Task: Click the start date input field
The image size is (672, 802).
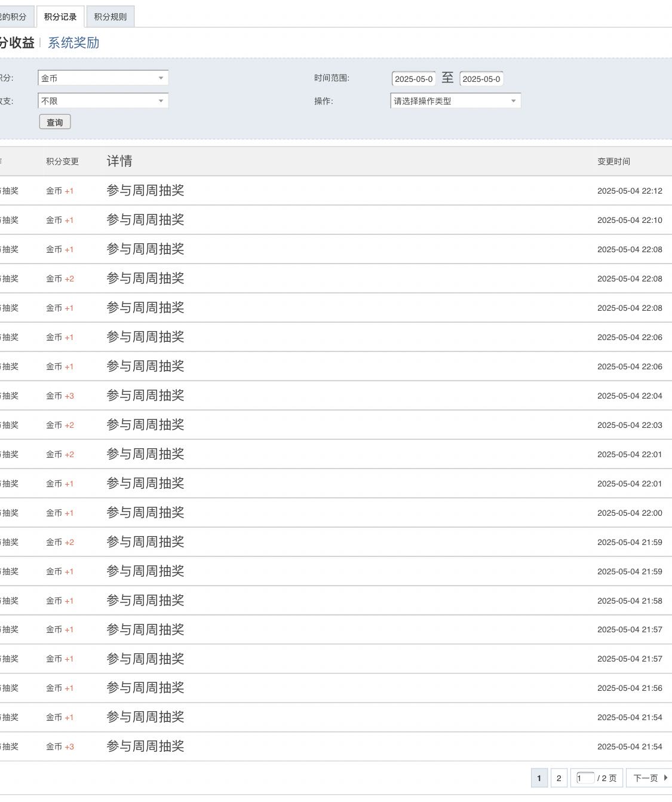Action: (413, 79)
